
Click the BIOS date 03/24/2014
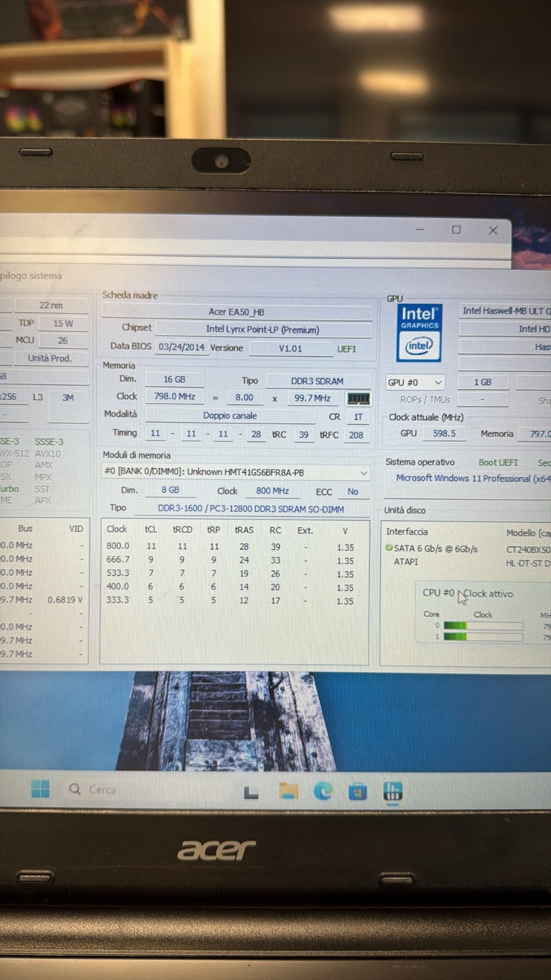[x=181, y=347]
